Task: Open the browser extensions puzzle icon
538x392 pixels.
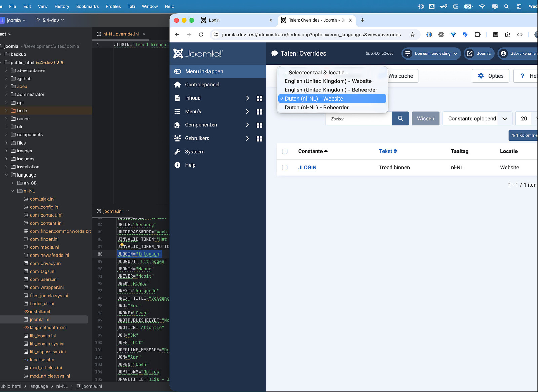Action: 477,35
